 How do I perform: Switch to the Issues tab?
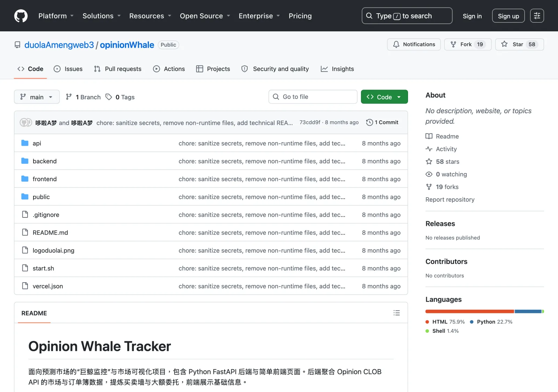pos(68,69)
